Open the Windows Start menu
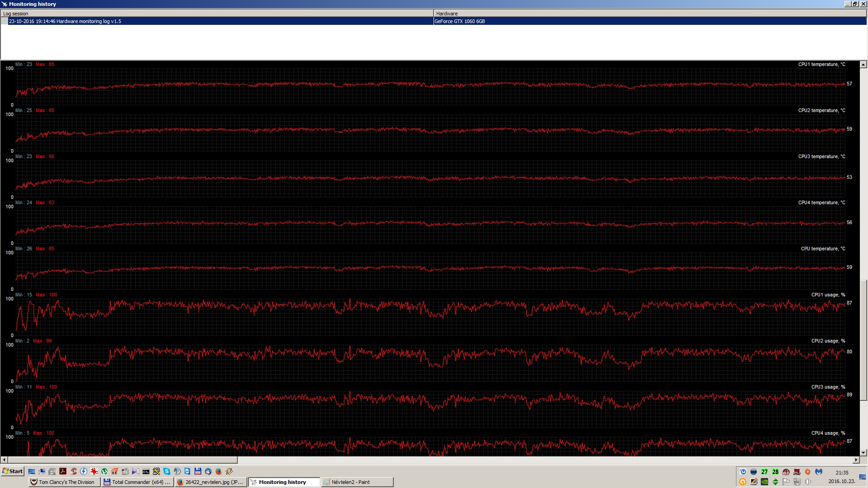The image size is (868, 488). pyautogui.click(x=13, y=471)
